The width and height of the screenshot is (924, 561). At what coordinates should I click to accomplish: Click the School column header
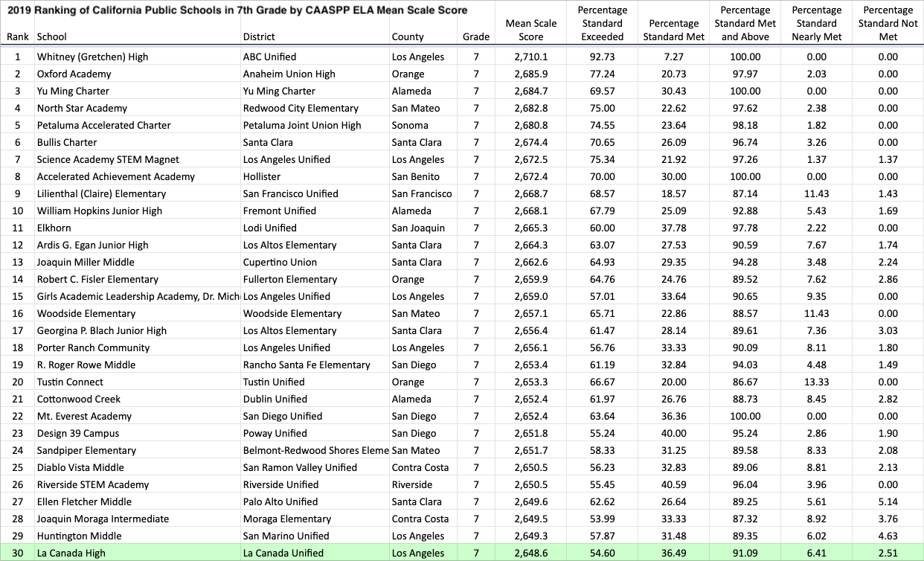coord(51,36)
